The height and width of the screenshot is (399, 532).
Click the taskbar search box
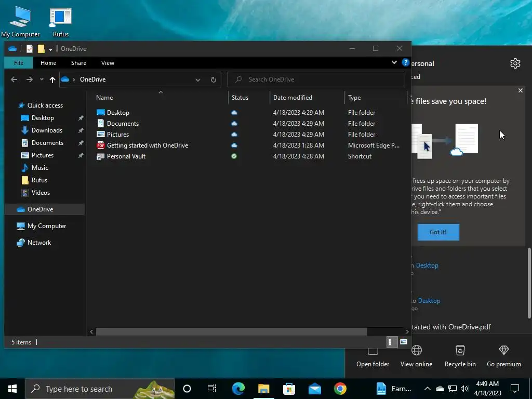[x=100, y=389]
